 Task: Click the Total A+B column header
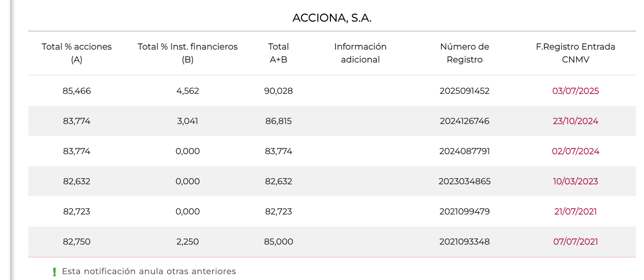(x=278, y=53)
